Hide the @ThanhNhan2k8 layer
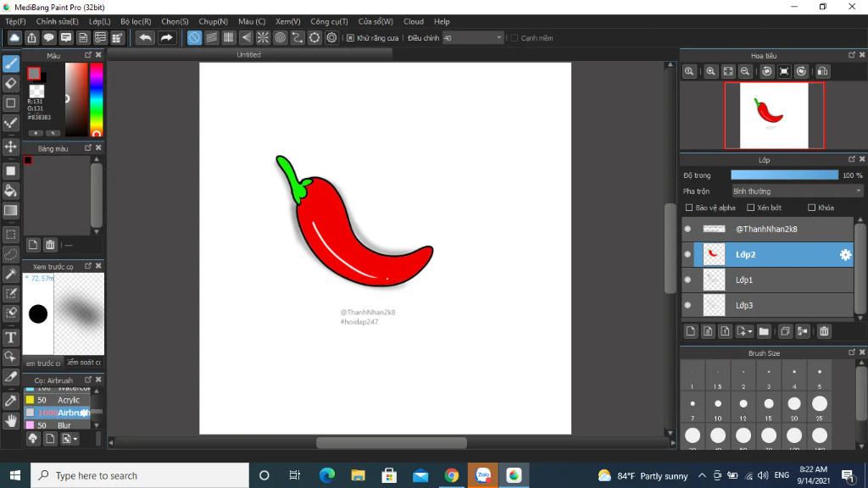Screen dimensions: 868x488 (x=687, y=229)
